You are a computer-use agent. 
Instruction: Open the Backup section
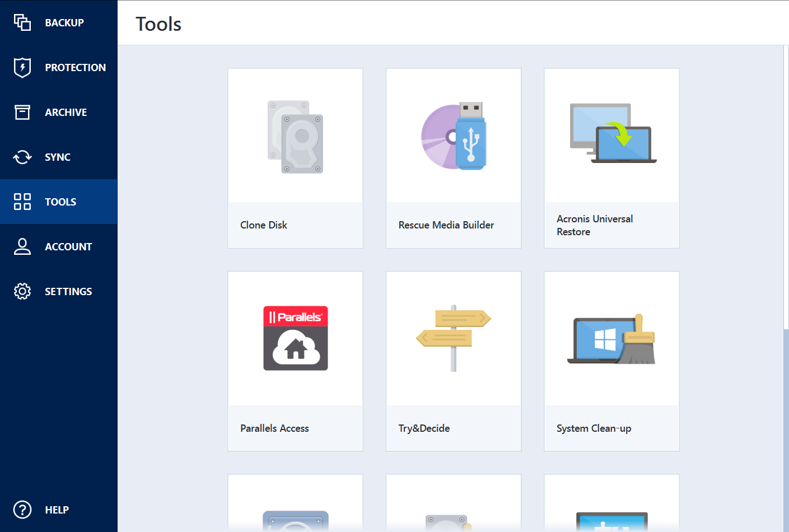pyautogui.click(x=64, y=23)
